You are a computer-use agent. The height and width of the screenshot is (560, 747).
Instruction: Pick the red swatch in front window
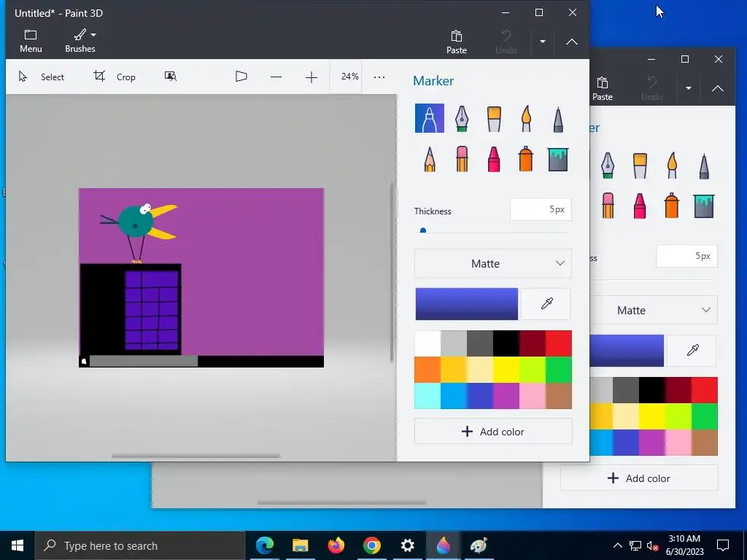coord(558,343)
